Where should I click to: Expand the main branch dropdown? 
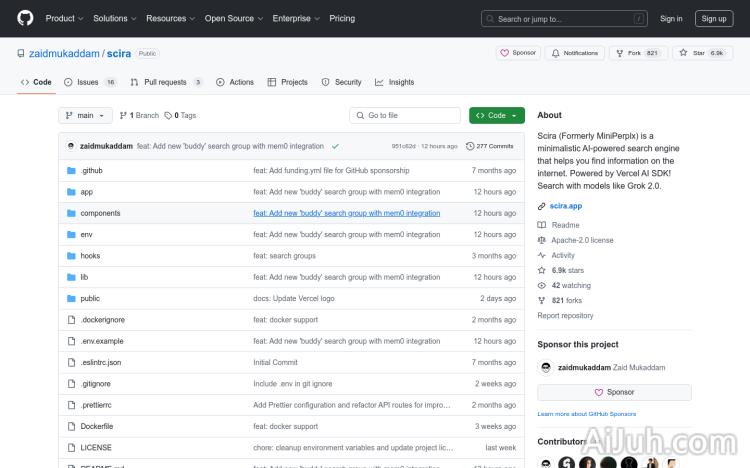(84, 116)
